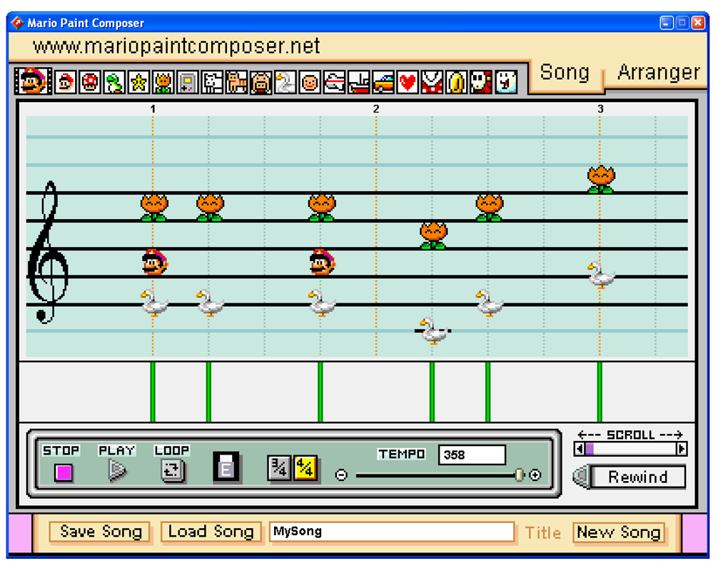Image resolution: width=728 pixels, height=578 pixels.
Task: Click the New Song button
Action: click(619, 532)
